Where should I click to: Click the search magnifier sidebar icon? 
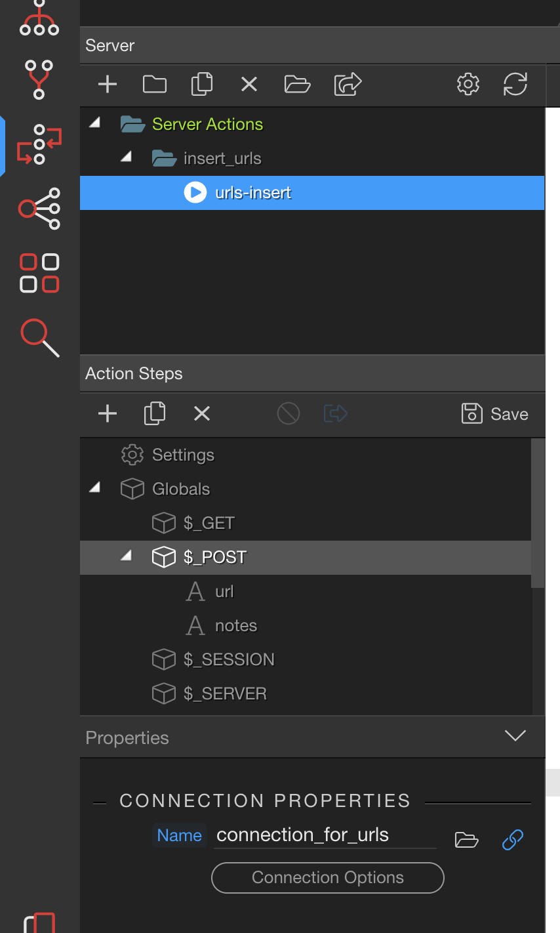pos(39,337)
